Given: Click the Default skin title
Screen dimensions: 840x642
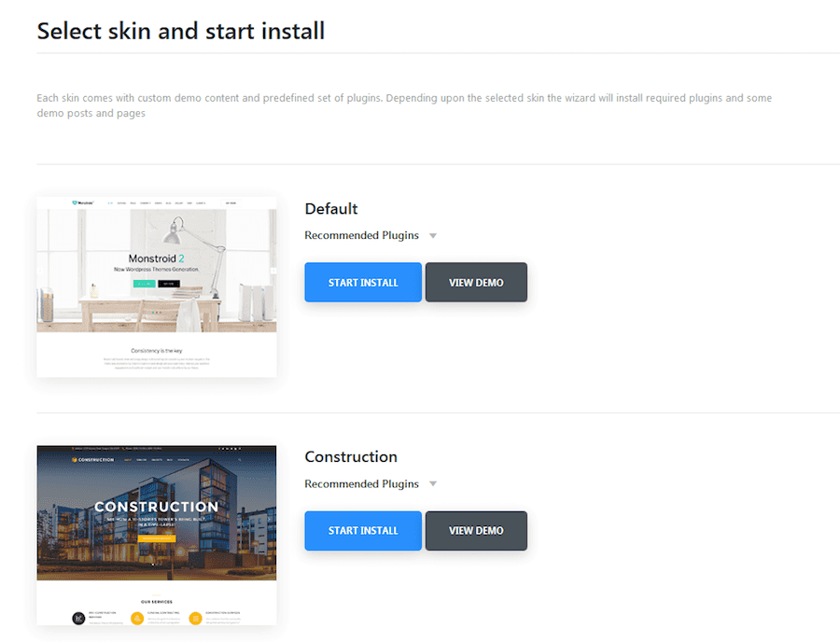Looking at the screenshot, I should [x=331, y=209].
